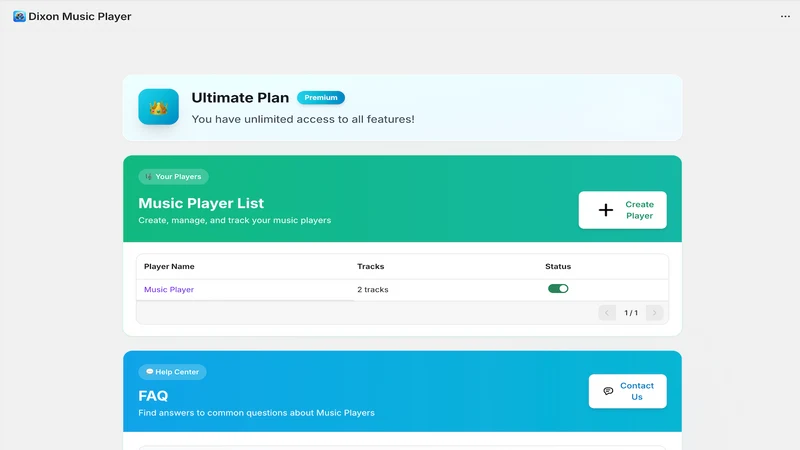Click the Contact Us button
The image size is (800, 450).
coord(628,391)
